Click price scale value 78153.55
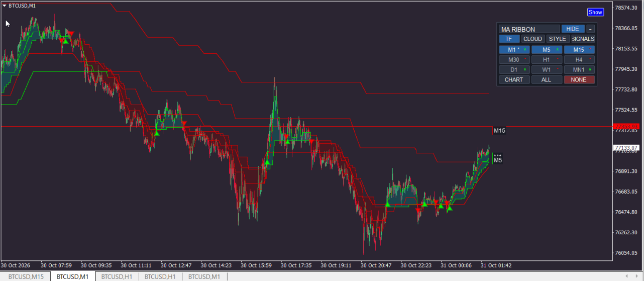644x281 pixels. tap(626, 48)
